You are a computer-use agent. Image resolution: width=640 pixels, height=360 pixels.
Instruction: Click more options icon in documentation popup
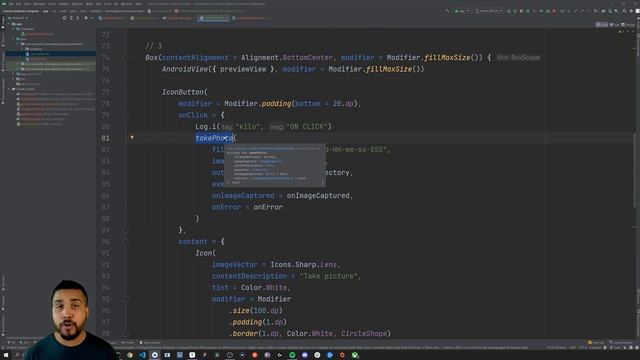322,182
